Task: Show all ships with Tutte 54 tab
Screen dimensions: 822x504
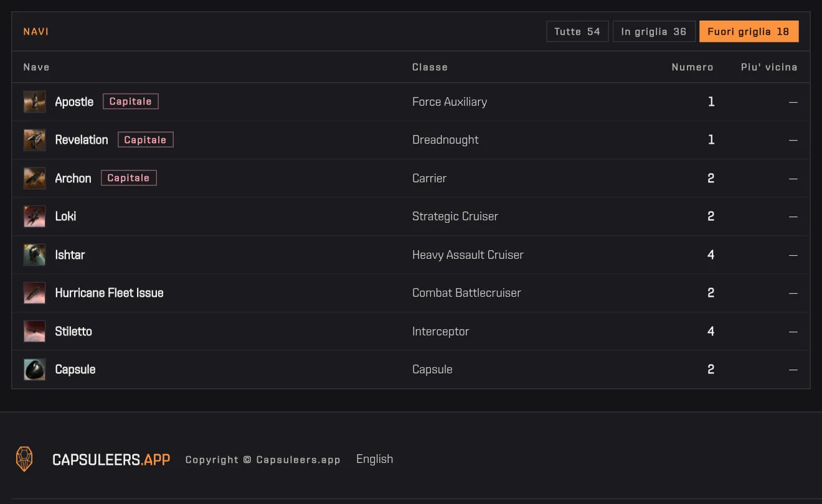Action: (x=577, y=32)
